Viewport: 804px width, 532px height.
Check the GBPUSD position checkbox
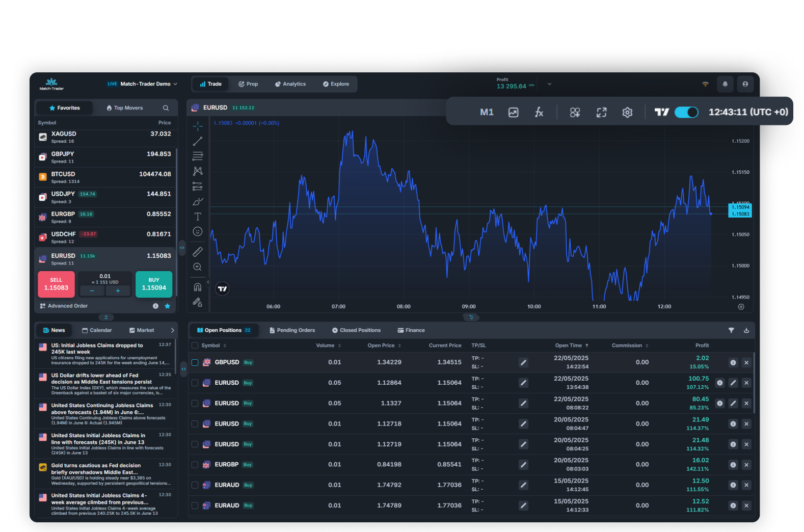click(195, 362)
